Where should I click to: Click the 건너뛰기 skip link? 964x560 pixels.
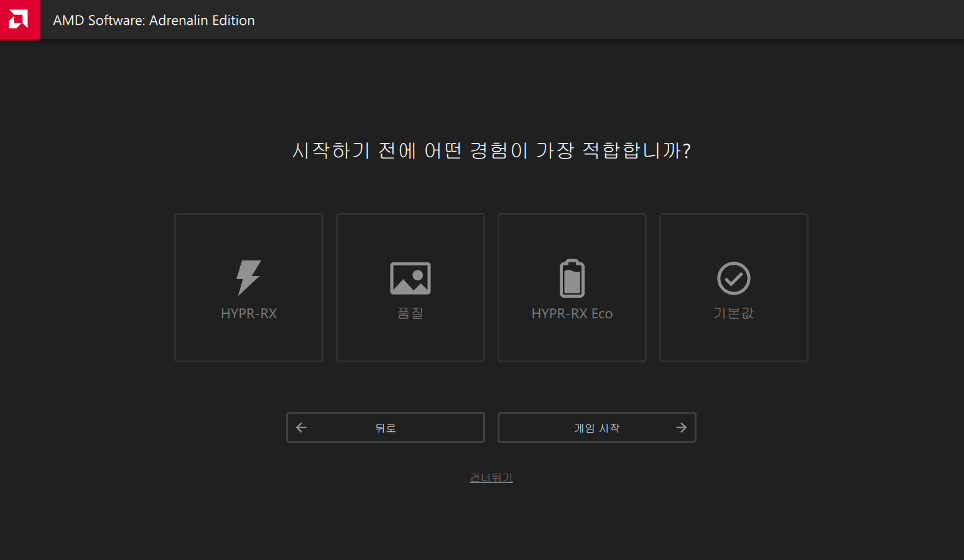click(x=491, y=477)
